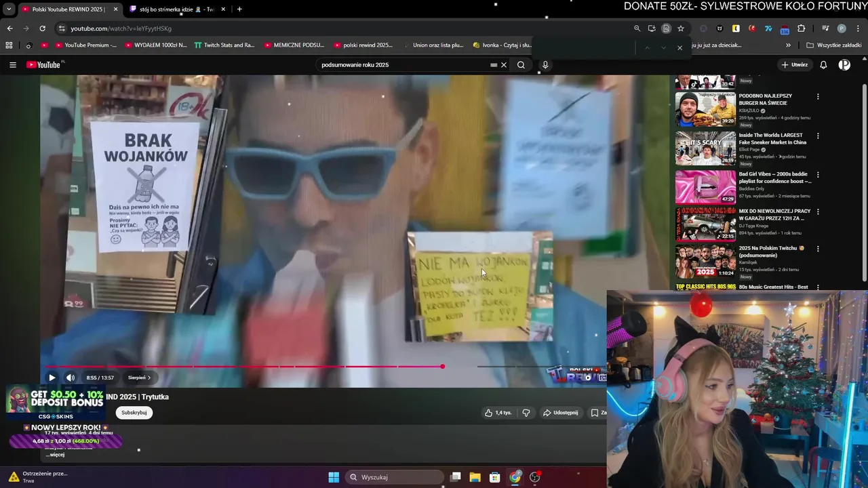Open the browser zoom magnifier icon

(637, 28)
